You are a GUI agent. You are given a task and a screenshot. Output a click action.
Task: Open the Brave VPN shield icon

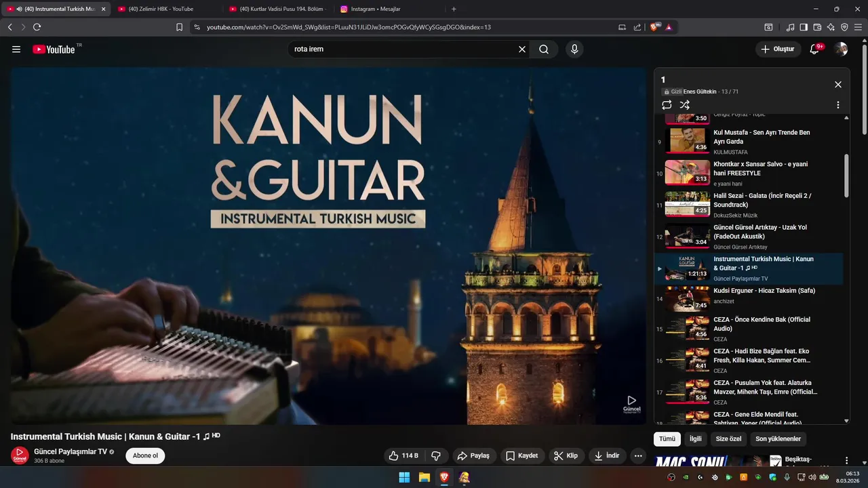[844, 27]
